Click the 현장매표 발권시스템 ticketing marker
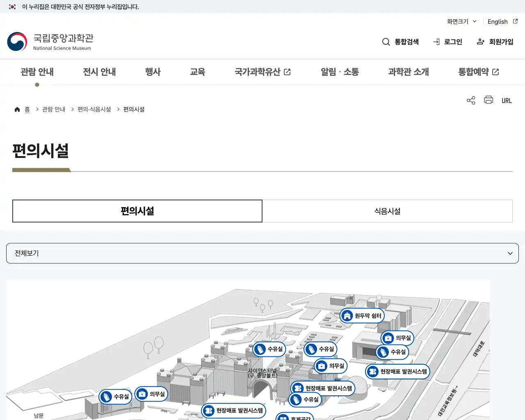525x420 pixels. (x=397, y=372)
